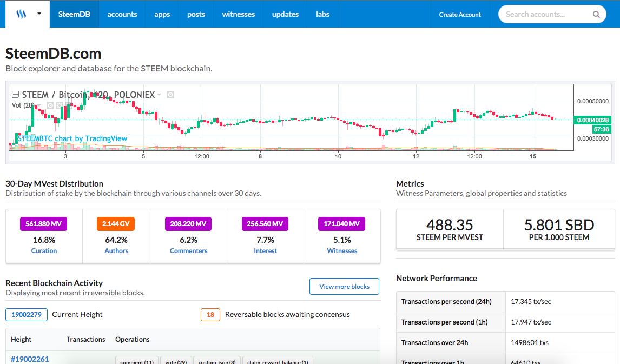Click the 17.345 tx/sec value

531,302
